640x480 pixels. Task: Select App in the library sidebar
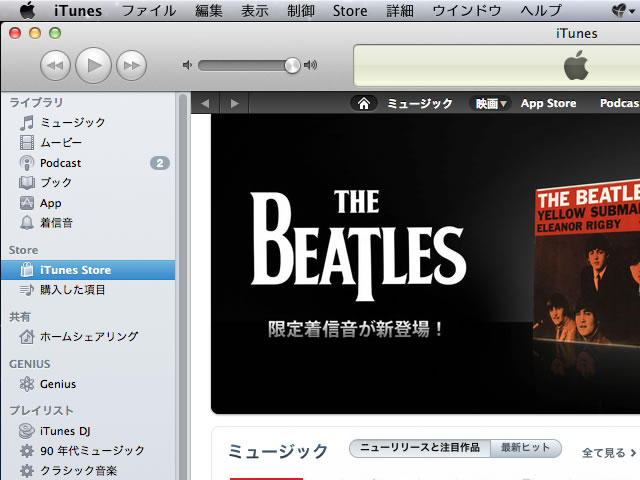point(88,203)
